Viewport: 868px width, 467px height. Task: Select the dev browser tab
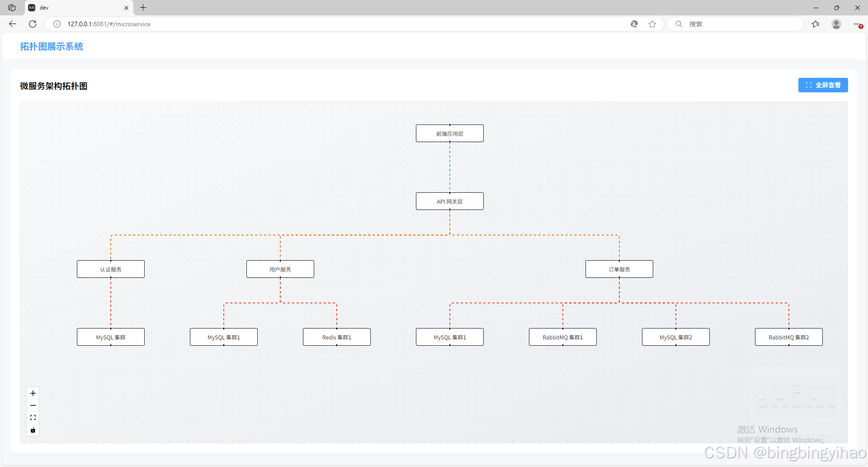(x=79, y=8)
